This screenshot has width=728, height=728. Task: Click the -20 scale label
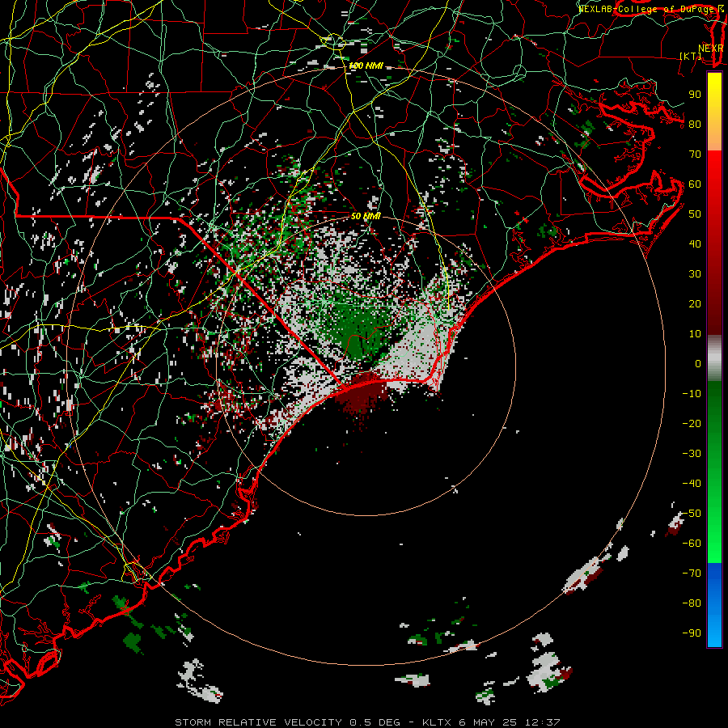coord(692,424)
